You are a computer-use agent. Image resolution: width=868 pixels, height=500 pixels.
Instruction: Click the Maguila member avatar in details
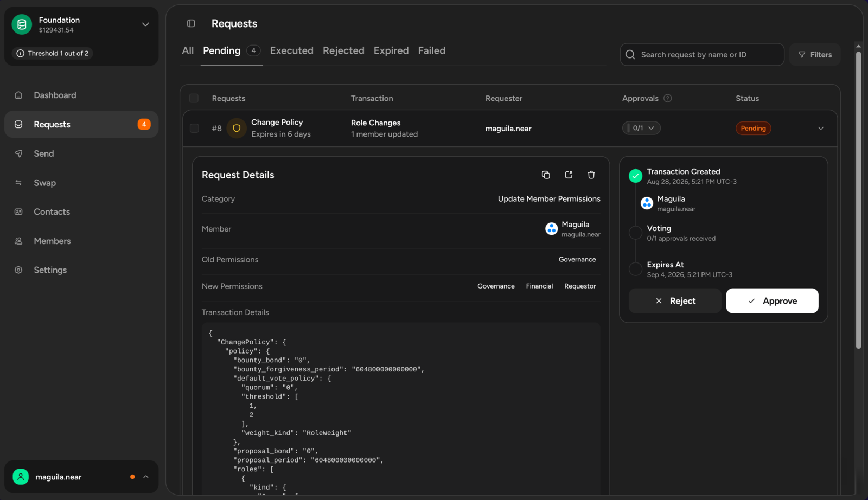pyautogui.click(x=551, y=229)
